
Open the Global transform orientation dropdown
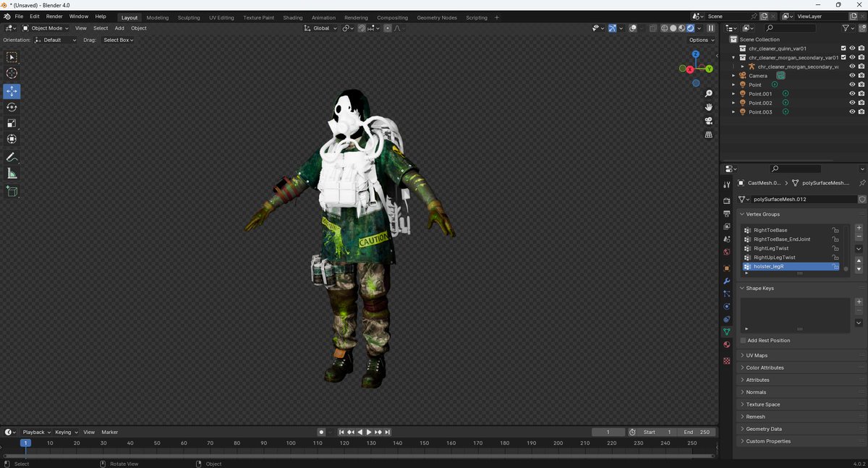(321, 28)
